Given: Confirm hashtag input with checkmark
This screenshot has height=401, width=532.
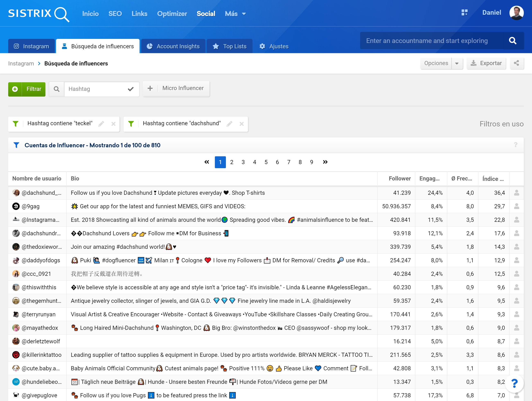Looking at the screenshot, I should click(131, 89).
